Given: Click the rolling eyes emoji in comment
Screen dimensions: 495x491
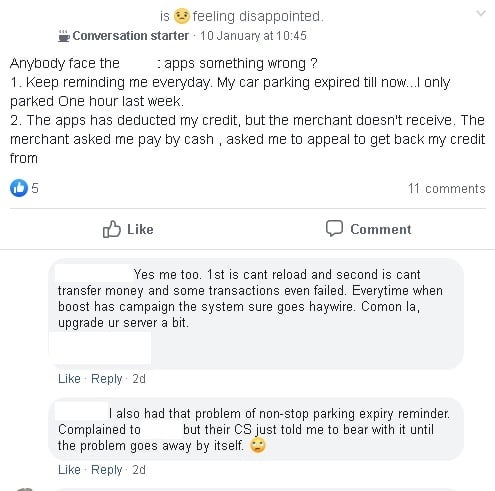Looking at the screenshot, I should (x=258, y=445).
